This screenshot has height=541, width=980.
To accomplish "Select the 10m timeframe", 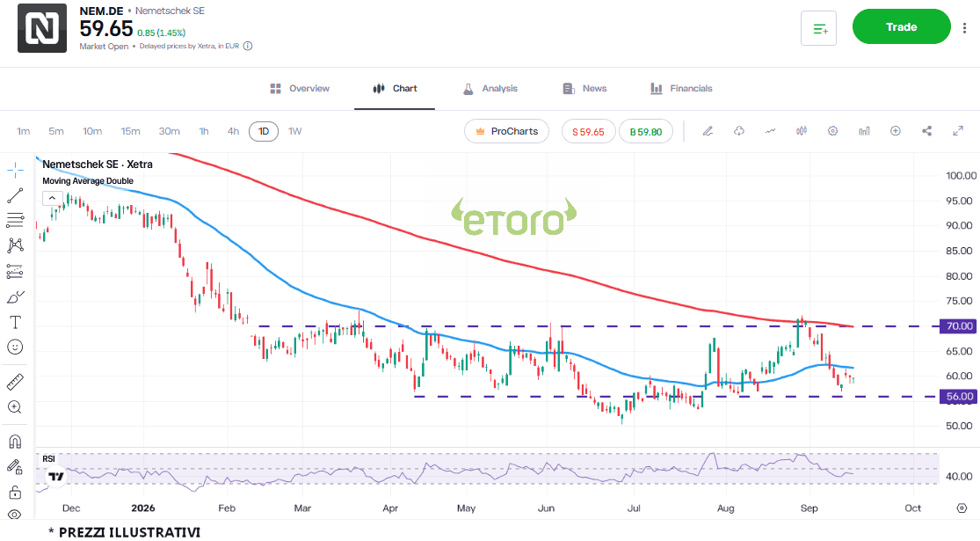I will tap(92, 131).
